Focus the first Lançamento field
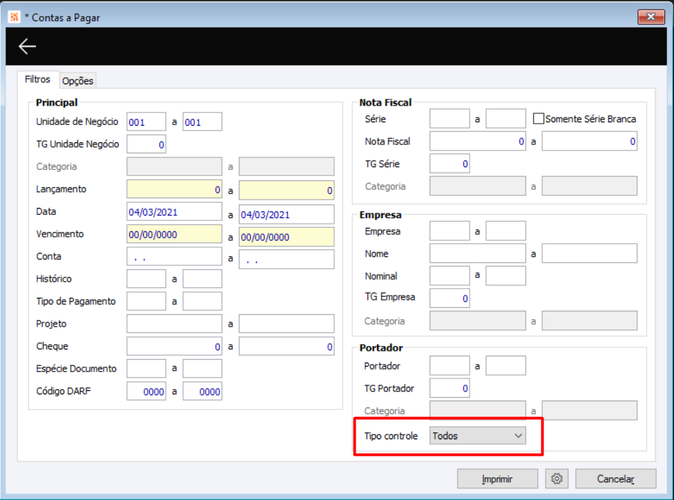674x500 pixels. (x=174, y=189)
